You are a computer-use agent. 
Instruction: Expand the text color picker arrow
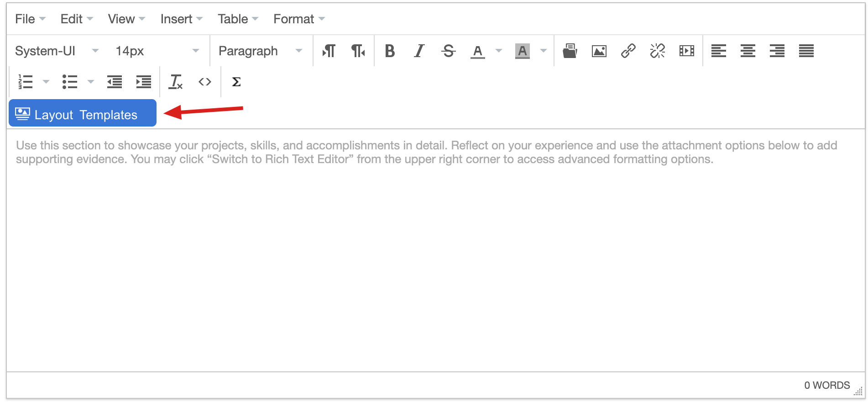pyautogui.click(x=499, y=51)
